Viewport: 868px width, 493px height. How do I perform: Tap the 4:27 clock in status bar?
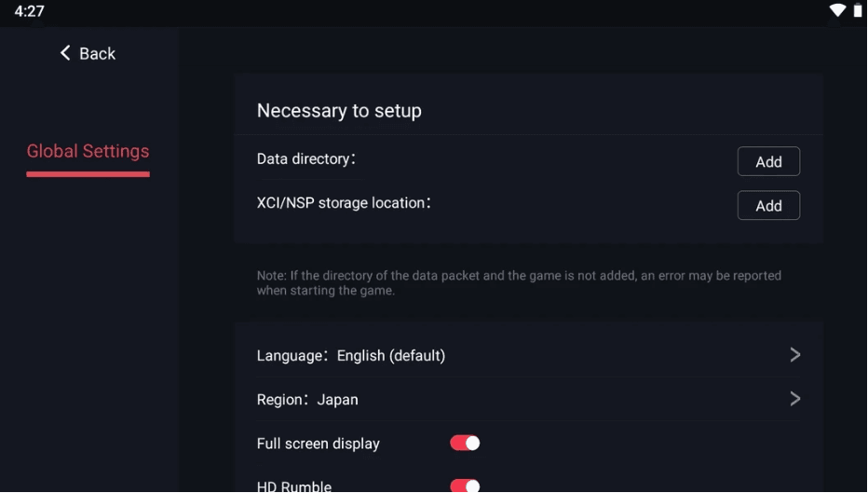(x=29, y=11)
